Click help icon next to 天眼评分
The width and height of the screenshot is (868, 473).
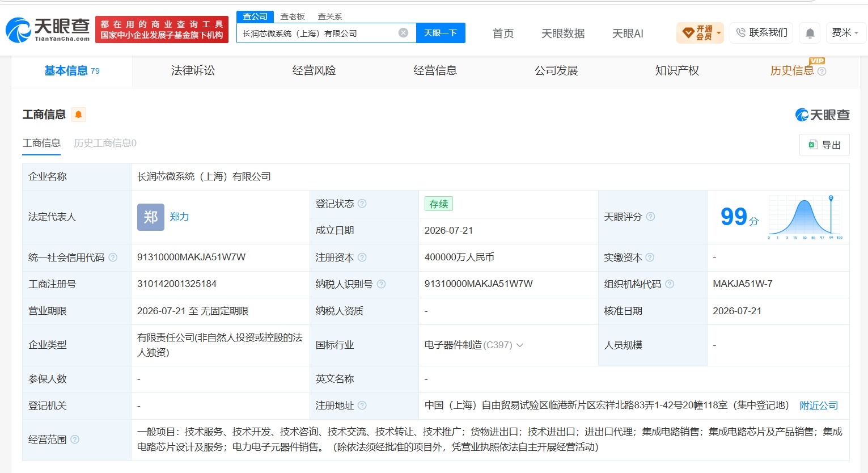coord(650,217)
